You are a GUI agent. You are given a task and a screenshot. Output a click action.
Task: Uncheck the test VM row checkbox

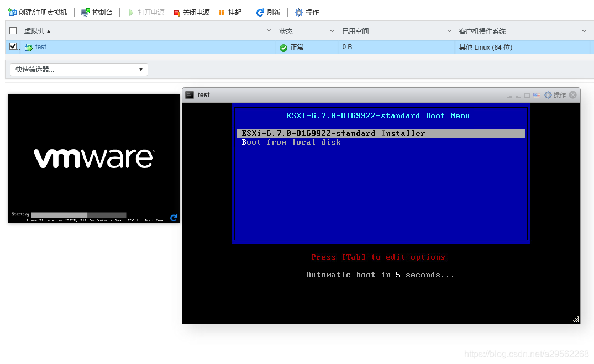pos(13,47)
